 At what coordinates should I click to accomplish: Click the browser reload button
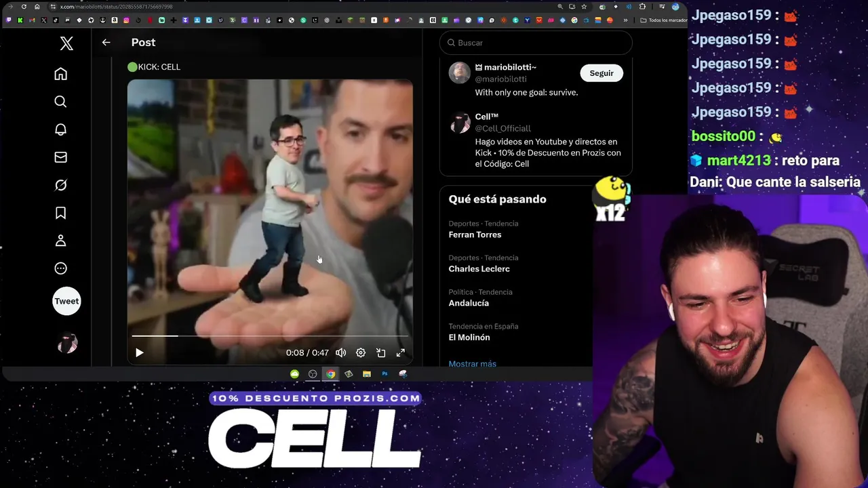pyautogui.click(x=24, y=7)
